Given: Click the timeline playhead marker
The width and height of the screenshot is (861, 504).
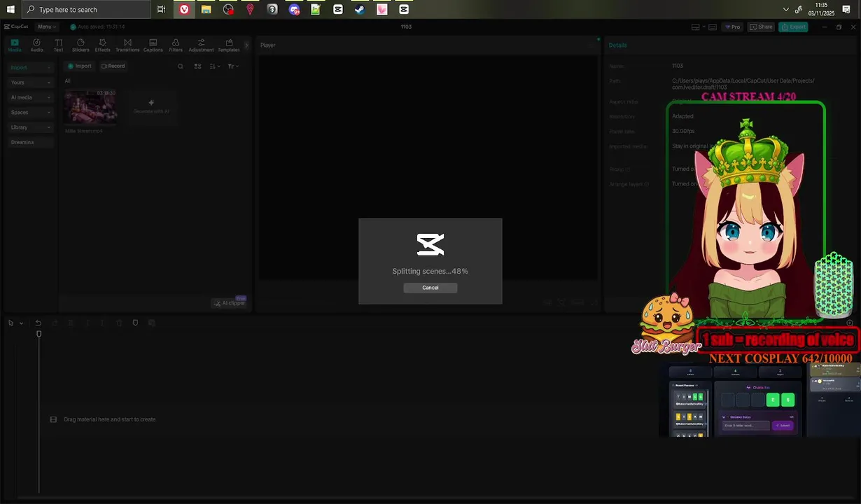Looking at the screenshot, I should click(x=39, y=334).
